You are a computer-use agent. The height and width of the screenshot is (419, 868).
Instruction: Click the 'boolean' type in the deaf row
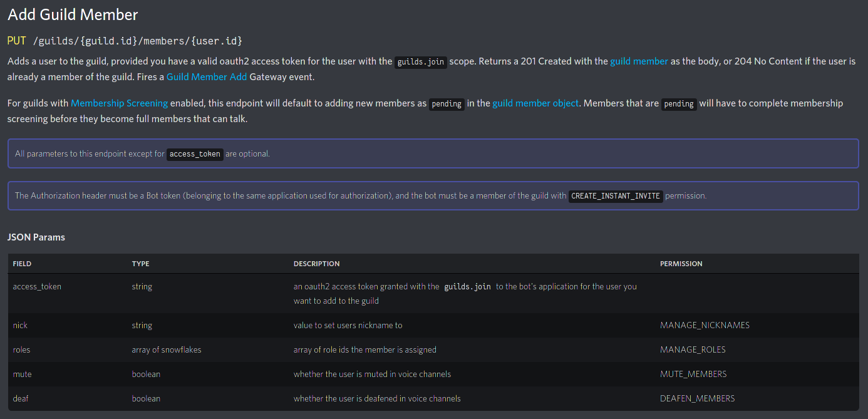[146, 398]
